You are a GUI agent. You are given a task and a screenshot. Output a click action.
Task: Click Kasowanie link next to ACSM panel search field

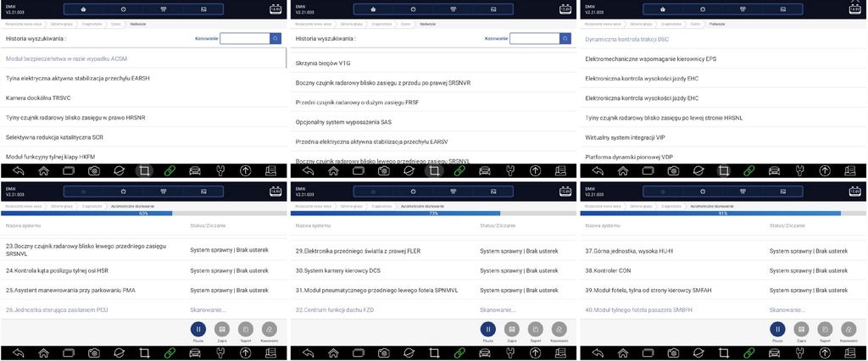[x=207, y=39]
